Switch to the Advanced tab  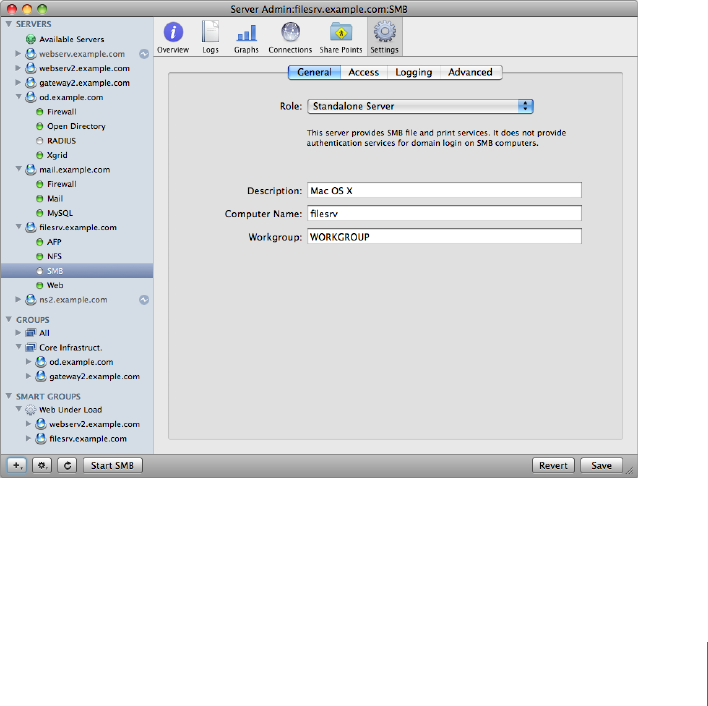click(470, 72)
